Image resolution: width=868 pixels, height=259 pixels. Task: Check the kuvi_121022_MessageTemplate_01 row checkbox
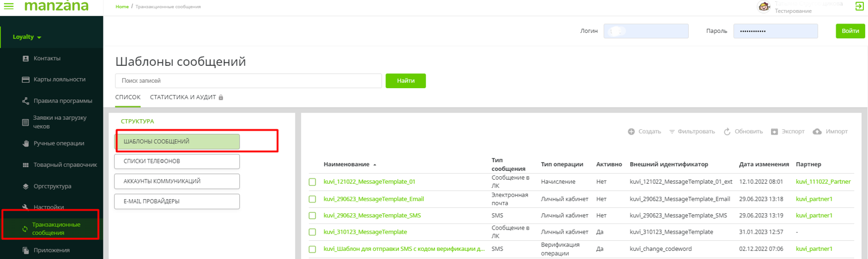313,182
